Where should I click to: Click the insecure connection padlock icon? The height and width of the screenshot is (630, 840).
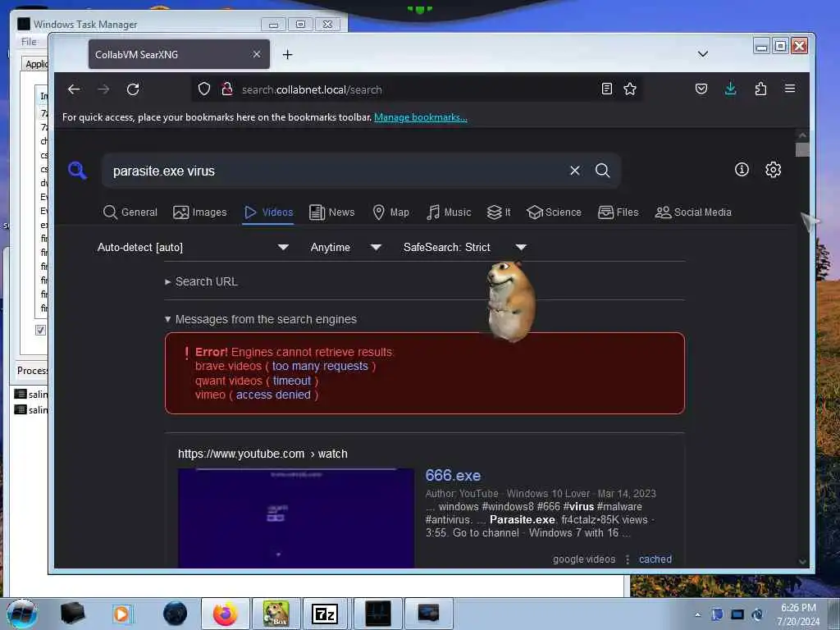pyautogui.click(x=227, y=89)
